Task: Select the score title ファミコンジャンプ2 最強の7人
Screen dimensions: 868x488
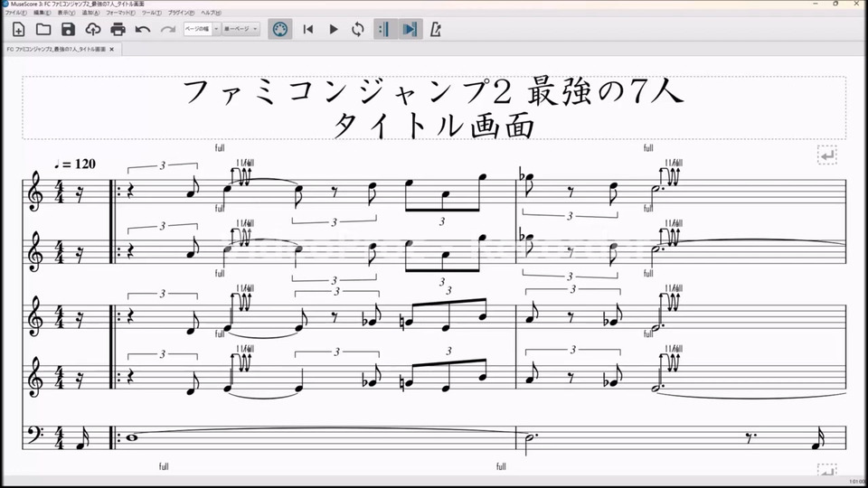Action: point(433,91)
